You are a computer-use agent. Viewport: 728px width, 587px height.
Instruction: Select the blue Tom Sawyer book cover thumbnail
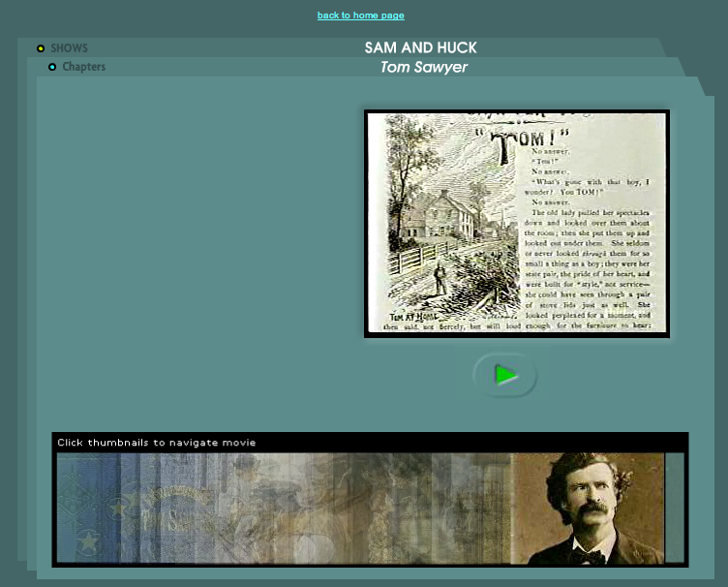tap(139, 509)
